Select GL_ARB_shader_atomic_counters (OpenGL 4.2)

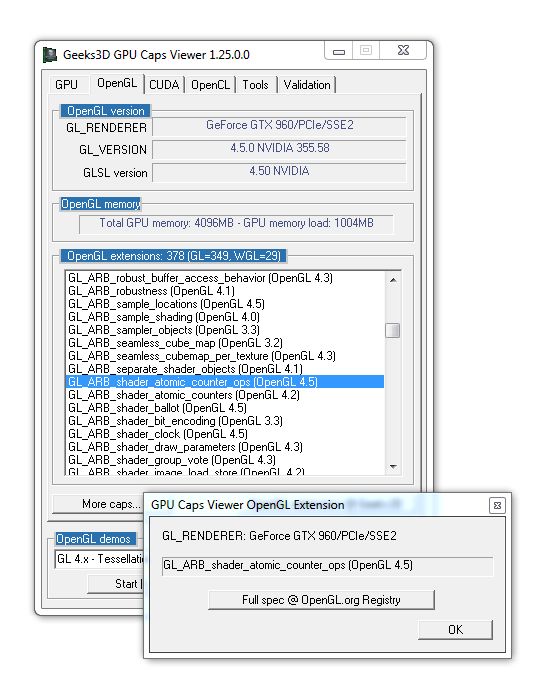tap(225, 395)
